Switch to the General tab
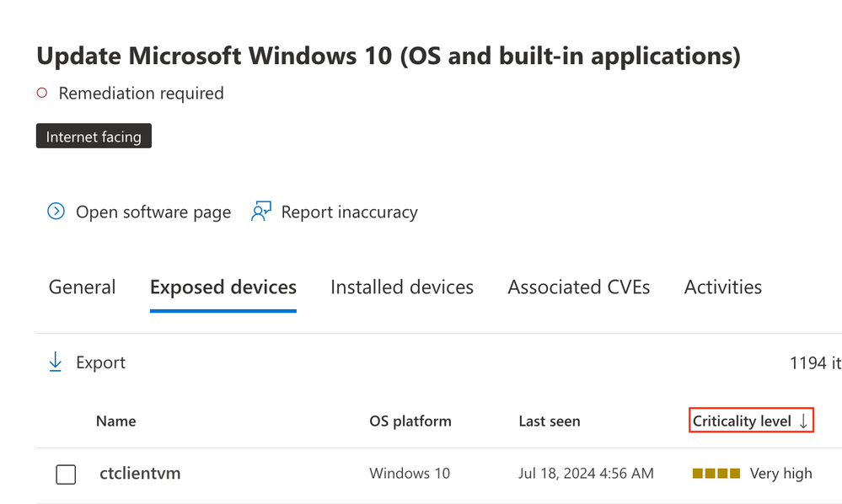The height and width of the screenshot is (504, 842). [82, 287]
